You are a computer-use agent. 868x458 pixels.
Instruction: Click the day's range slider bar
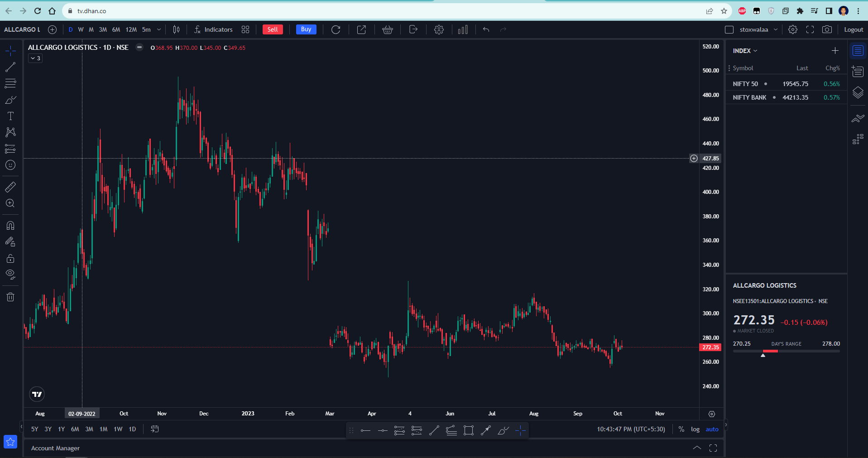click(786, 351)
